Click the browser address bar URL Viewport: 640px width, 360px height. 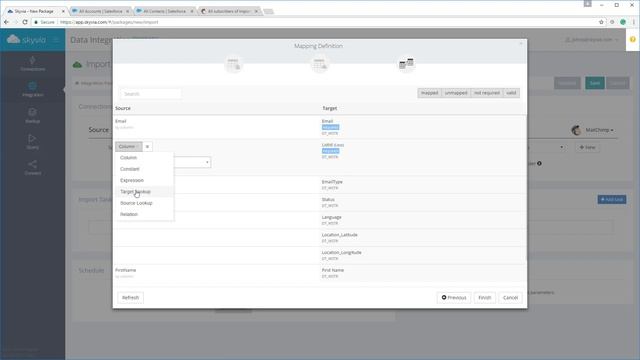pos(109,22)
